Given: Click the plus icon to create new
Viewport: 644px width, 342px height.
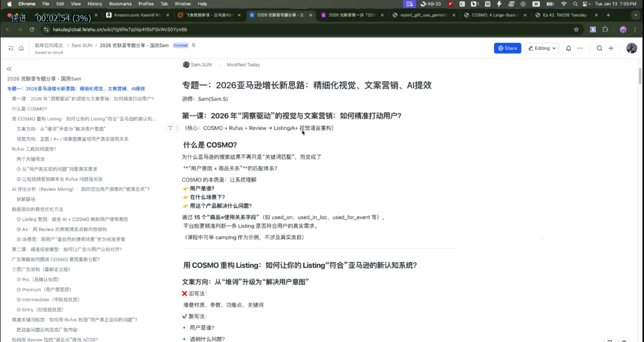Looking at the screenshot, I should (x=611, y=48).
